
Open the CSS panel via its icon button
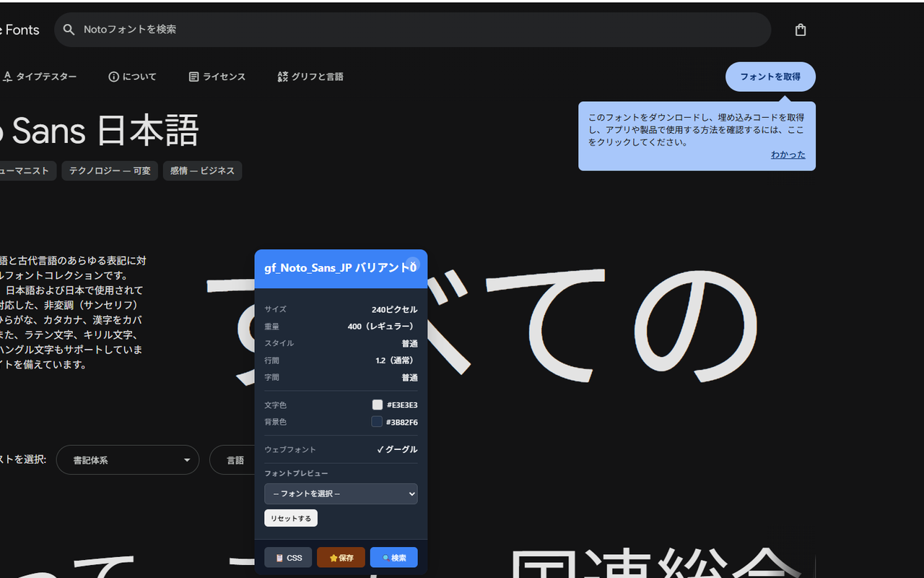pyautogui.click(x=280, y=557)
